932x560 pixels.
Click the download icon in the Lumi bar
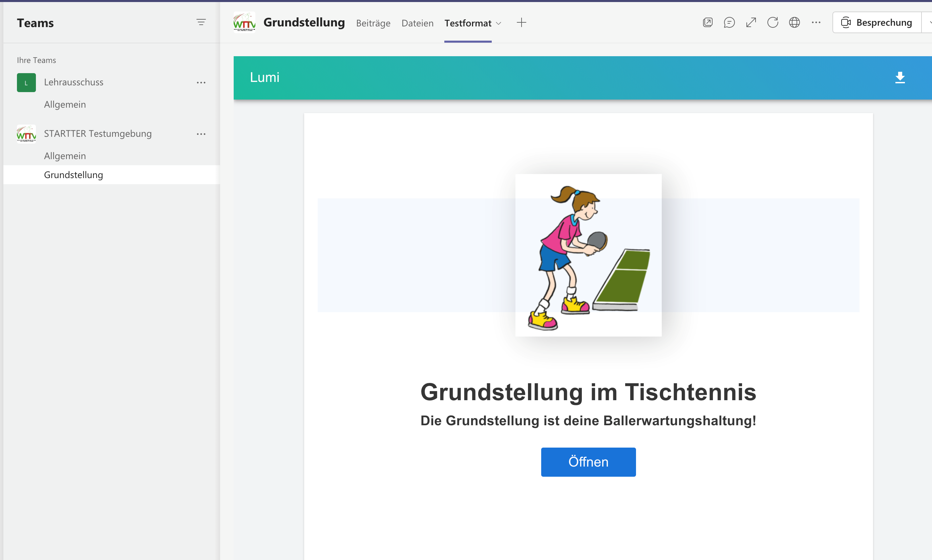pos(899,78)
